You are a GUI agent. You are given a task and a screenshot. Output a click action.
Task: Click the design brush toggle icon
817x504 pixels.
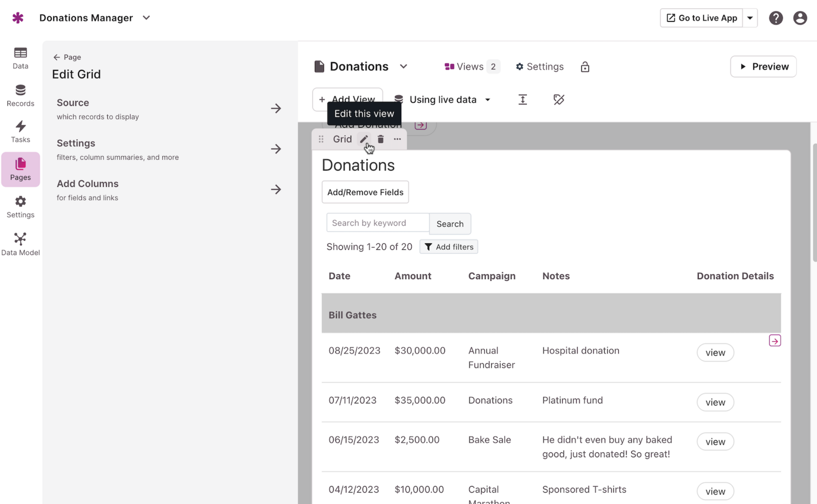coord(559,100)
